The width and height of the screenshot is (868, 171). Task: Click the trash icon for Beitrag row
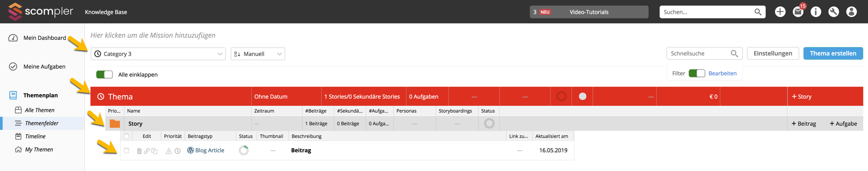point(139,151)
